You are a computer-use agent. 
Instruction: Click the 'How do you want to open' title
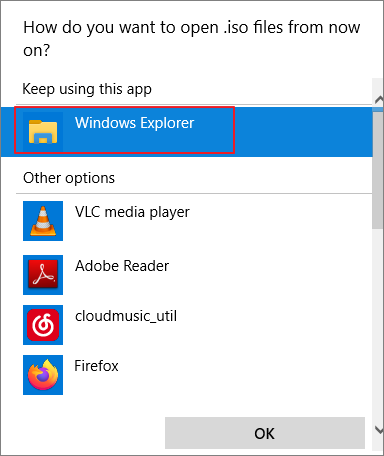click(x=192, y=38)
